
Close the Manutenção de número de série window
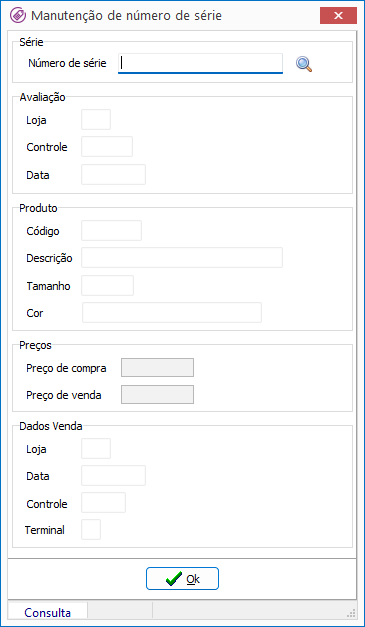(x=338, y=16)
